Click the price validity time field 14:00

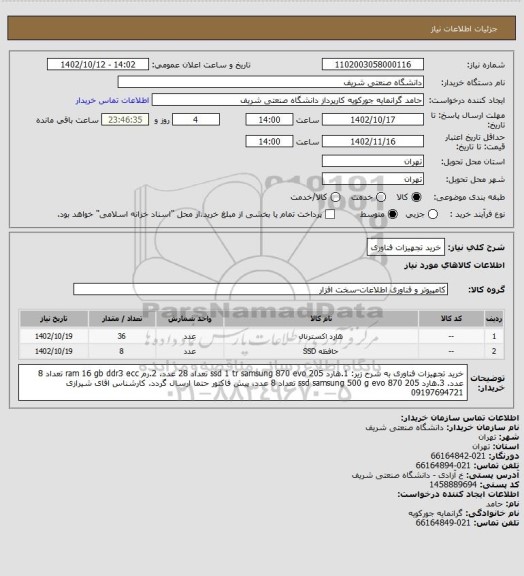tap(269, 141)
